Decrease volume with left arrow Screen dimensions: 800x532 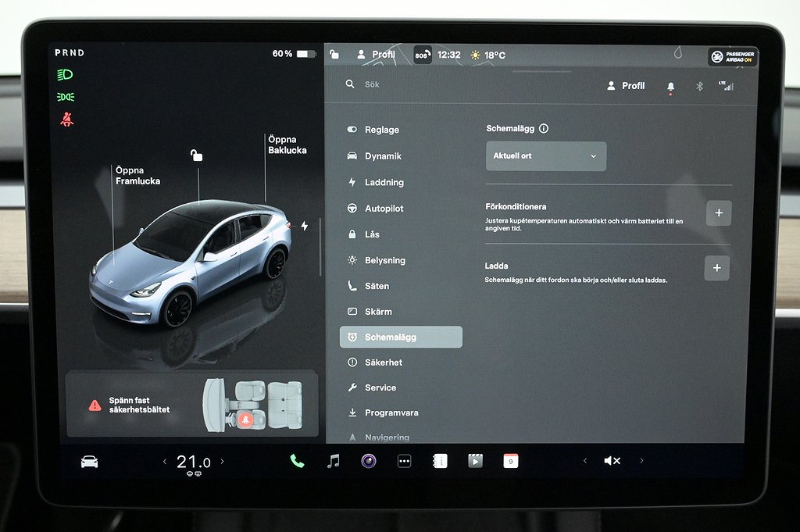(585, 461)
